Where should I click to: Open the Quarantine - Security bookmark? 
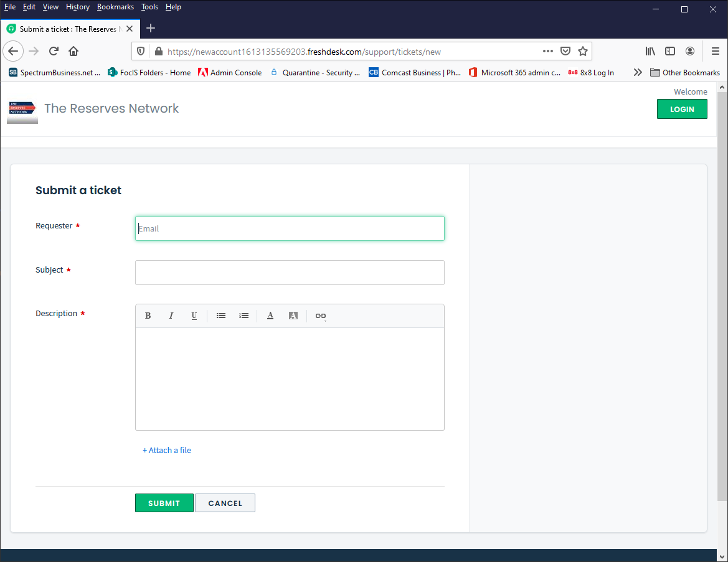click(315, 72)
